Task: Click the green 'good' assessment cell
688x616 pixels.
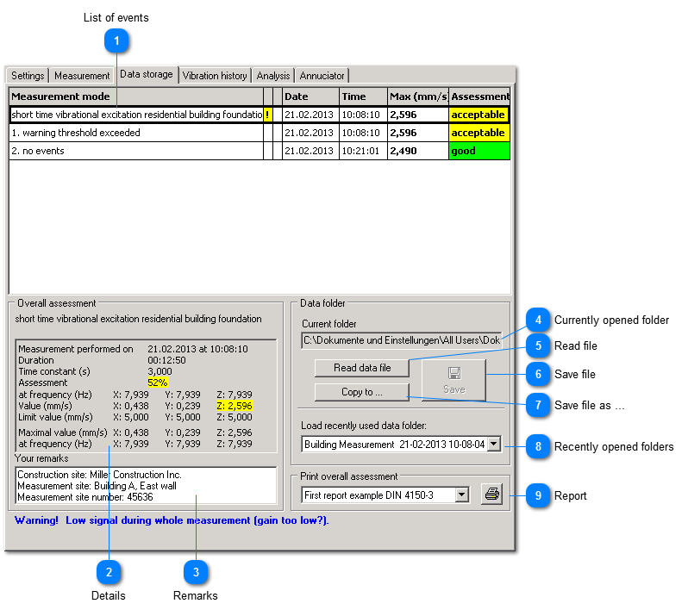Action: click(x=478, y=152)
